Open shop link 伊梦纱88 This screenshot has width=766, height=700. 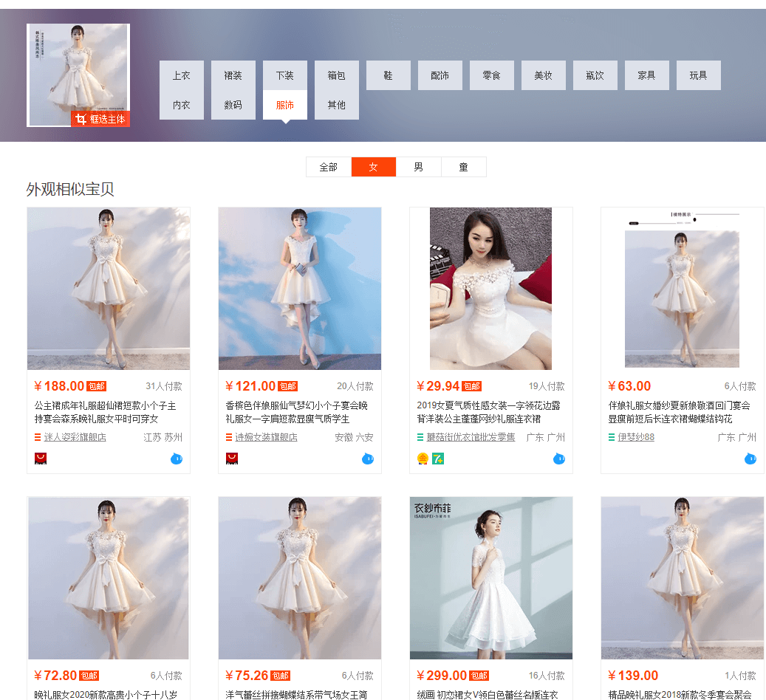[636, 437]
